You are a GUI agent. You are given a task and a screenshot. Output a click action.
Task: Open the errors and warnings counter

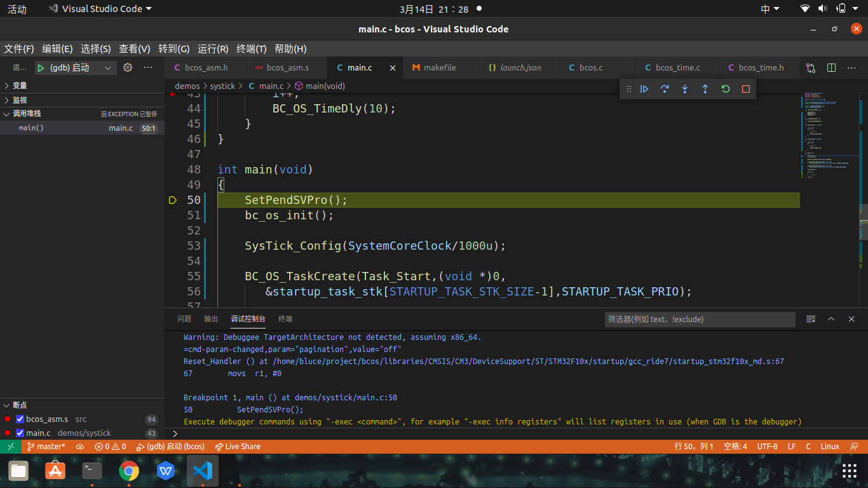(x=111, y=447)
